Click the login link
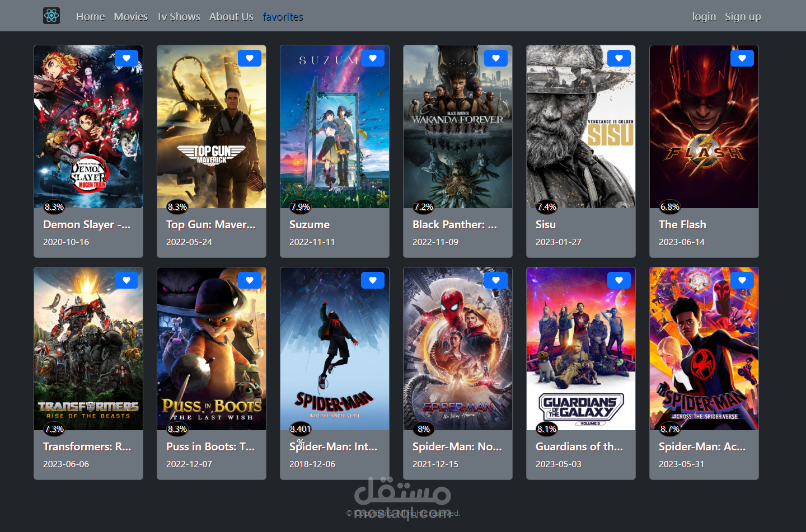This screenshot has width=806, height=532. [x=704, y=16]
